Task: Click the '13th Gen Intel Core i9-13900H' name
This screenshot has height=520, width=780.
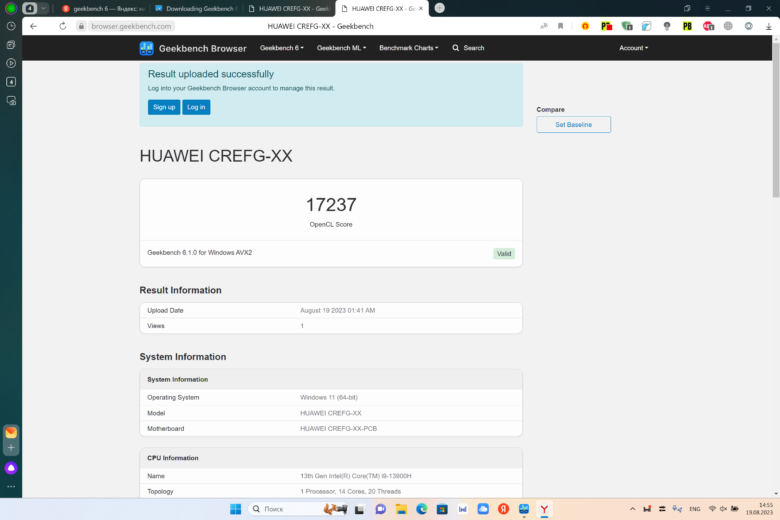Action: coord(356,476)
